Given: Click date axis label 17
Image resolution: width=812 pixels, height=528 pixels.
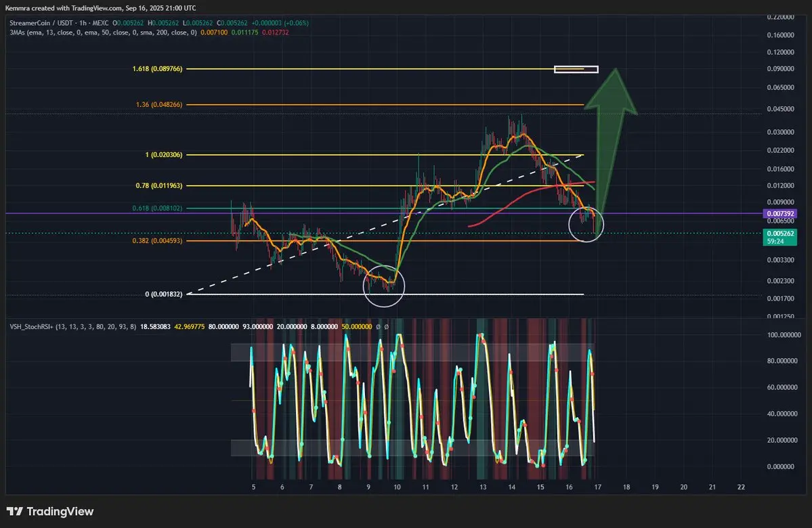Looking at the screenshot, I should tap(597, 487).
